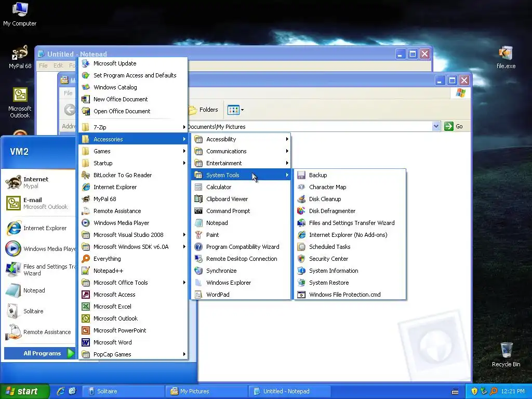Expand the Accessibility submenu

pyautogui.click(x=241, y=139)
